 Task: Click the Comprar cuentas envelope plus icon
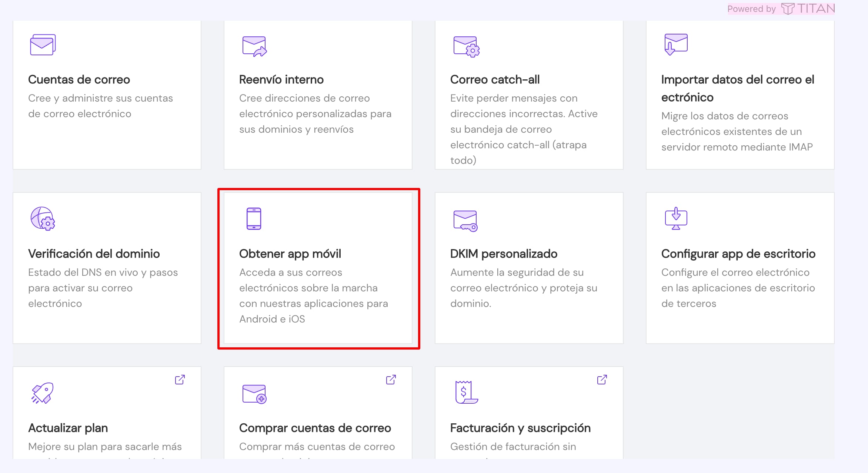pyautogui.click(x=254, y=394)
